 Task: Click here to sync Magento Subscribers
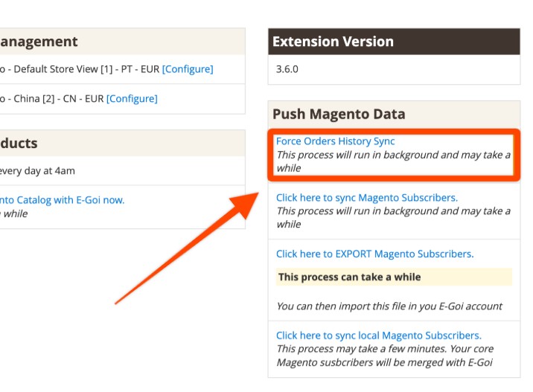pyautogui.click(x=366, y=198)
